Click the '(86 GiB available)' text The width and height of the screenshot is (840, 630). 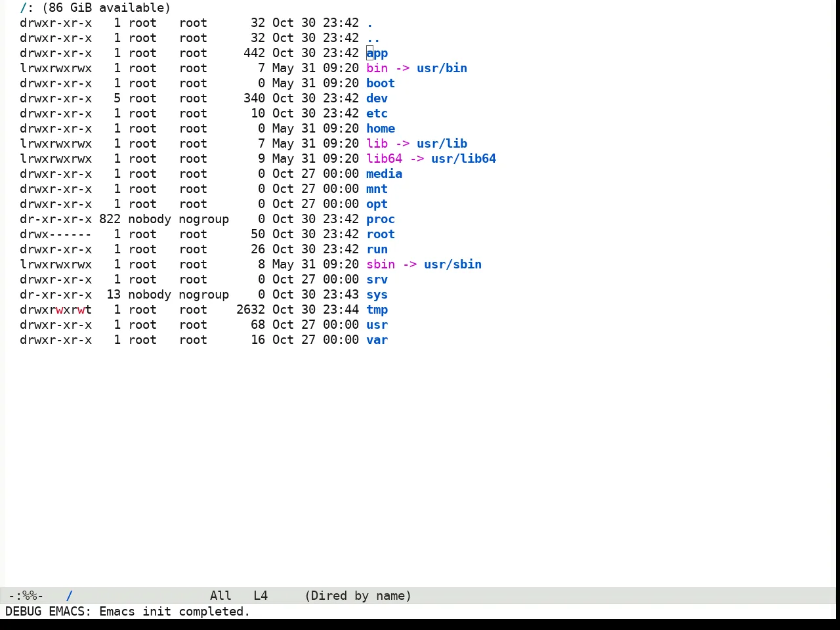[106, 8]
